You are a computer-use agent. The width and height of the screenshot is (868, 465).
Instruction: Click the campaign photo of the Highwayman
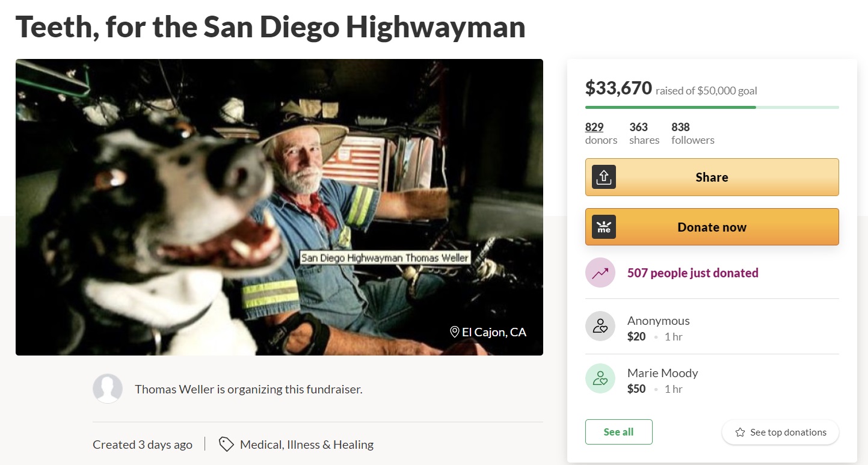(x=279, y=206)
